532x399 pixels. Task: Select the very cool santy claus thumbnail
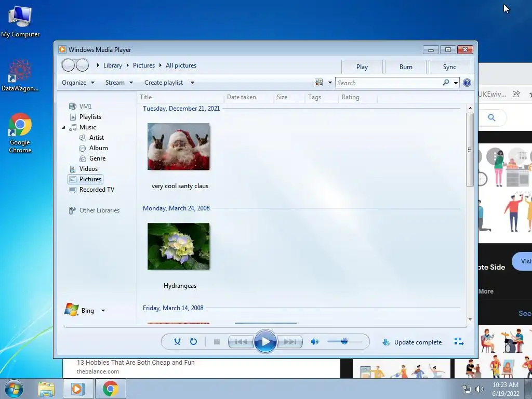(179, 147)
